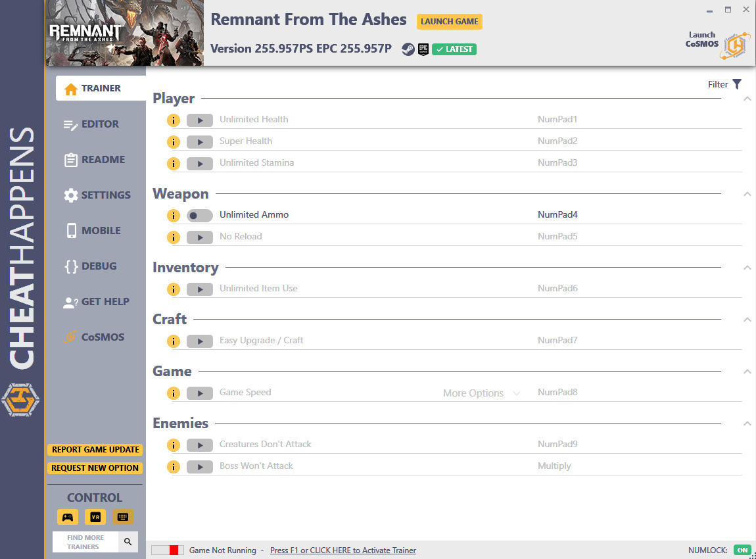Activate Boss Won't Attack cheat
This screenshot has height=559, width=756.
[200, 467]
